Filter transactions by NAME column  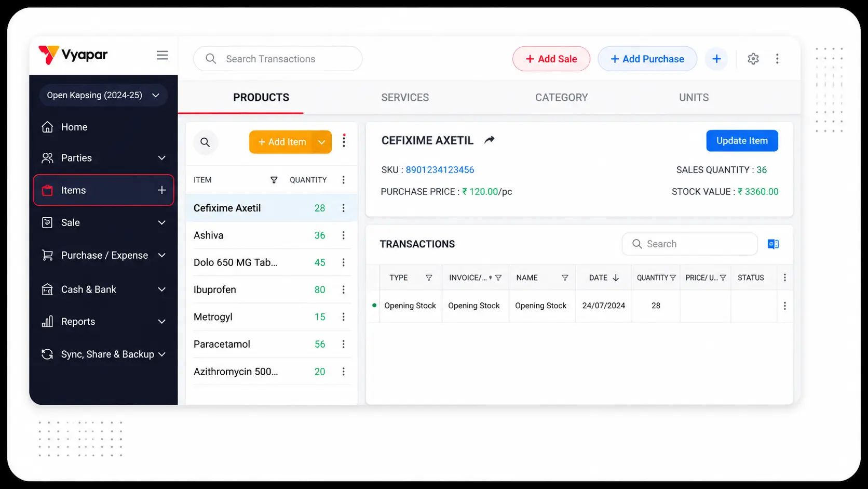tap(565, 278)
